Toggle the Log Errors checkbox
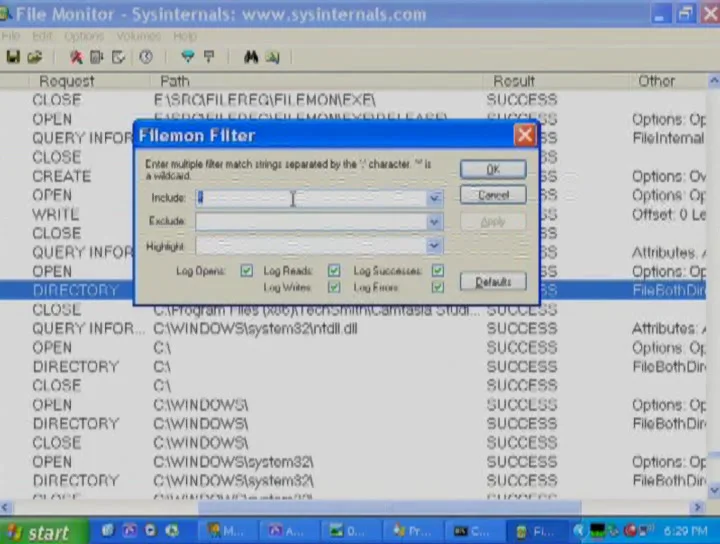The image size is (720, 544). [438, 287]
